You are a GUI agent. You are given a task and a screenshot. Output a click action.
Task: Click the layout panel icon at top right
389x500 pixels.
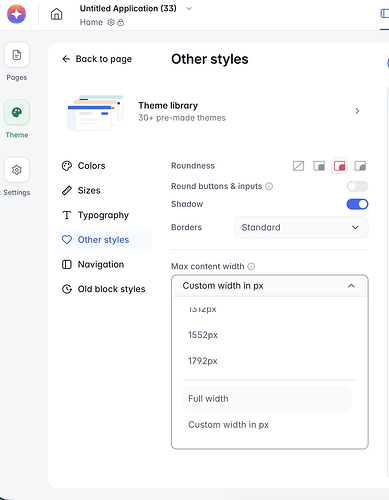tap(385, 13)
